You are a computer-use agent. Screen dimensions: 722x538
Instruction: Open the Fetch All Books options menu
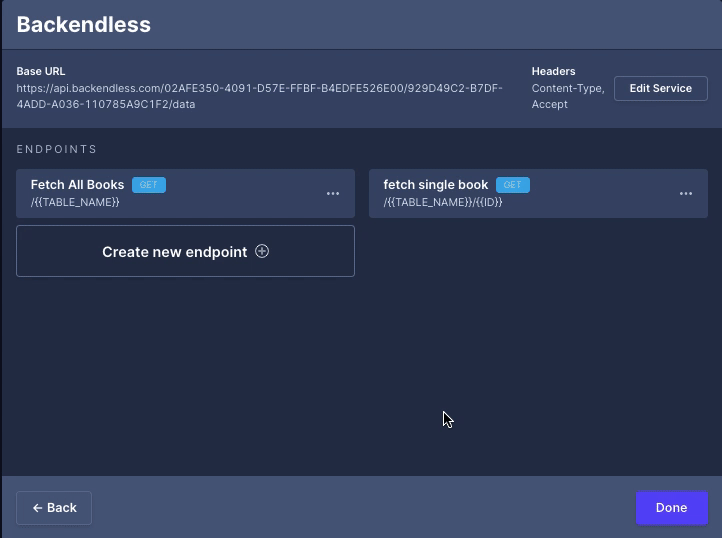click(x=333, y=193)
